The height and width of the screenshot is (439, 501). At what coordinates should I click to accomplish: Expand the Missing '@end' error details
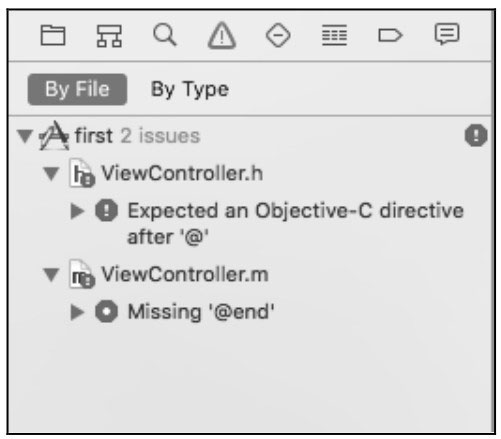[77, 312]
